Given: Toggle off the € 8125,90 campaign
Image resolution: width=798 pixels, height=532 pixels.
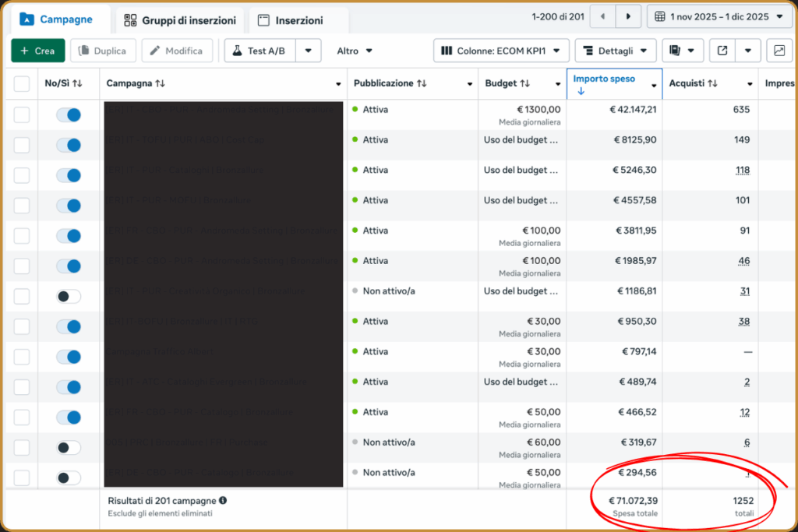Looking at the screenshot, I should tap(69, 145).
